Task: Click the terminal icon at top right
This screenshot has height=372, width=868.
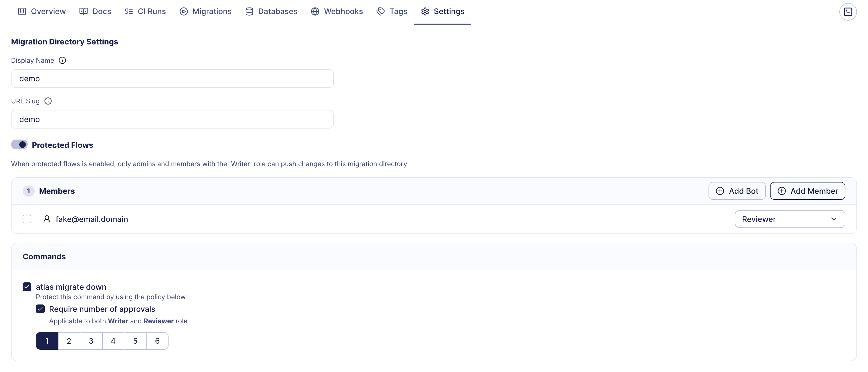Action: click(x=847, y=12)
